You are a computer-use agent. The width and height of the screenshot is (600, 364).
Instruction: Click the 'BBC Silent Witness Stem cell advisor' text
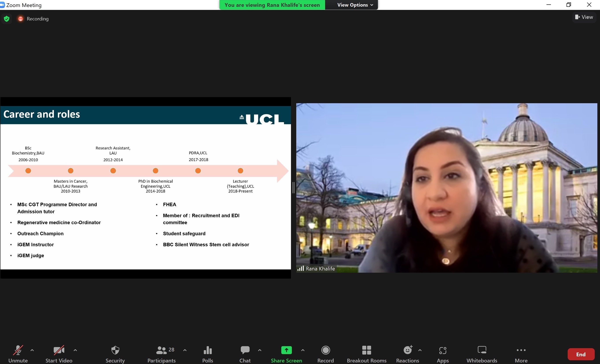(206, 245)
